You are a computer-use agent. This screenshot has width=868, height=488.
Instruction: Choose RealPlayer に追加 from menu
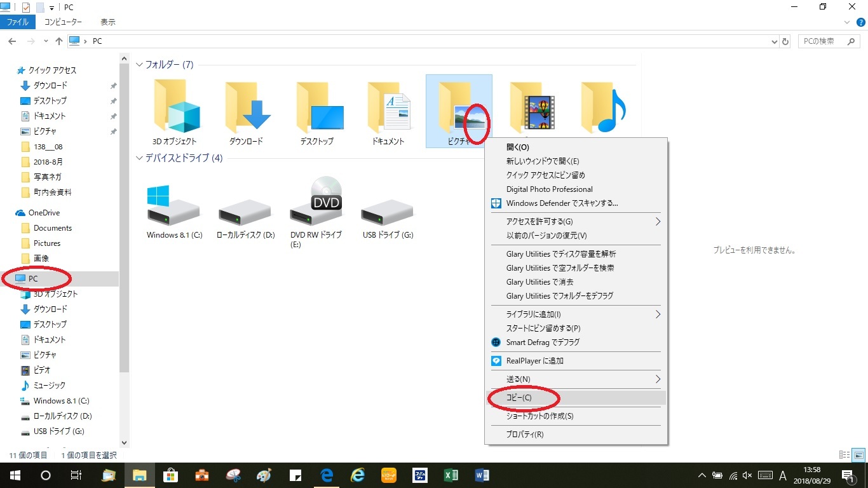(x=576, y=361)
